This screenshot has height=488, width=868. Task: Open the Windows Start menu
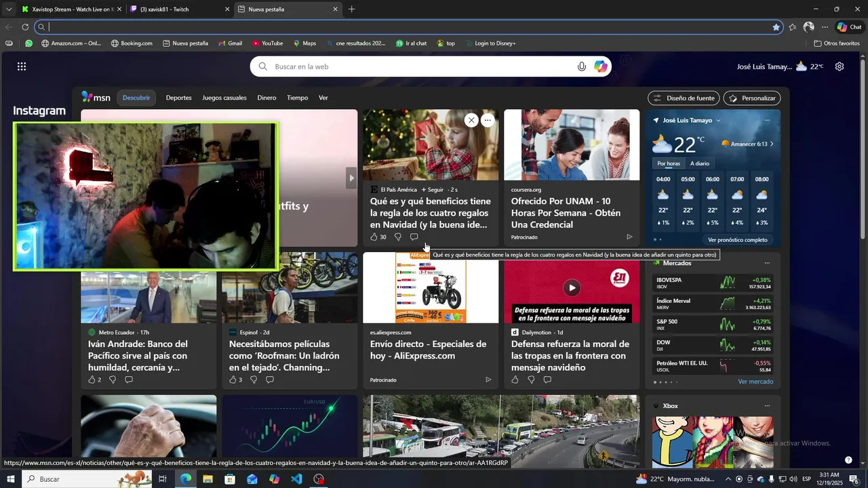pyautogui.click(x=11, y=479)
